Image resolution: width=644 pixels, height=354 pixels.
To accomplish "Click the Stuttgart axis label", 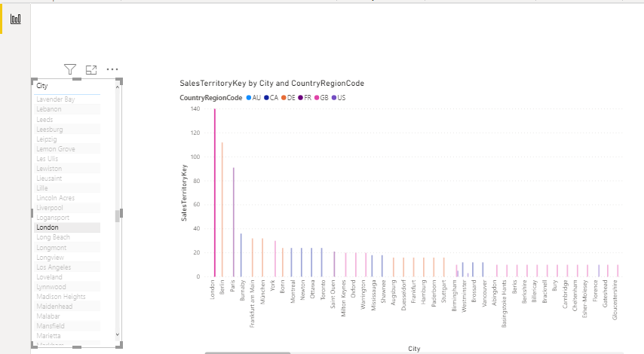I will point(443,291).
